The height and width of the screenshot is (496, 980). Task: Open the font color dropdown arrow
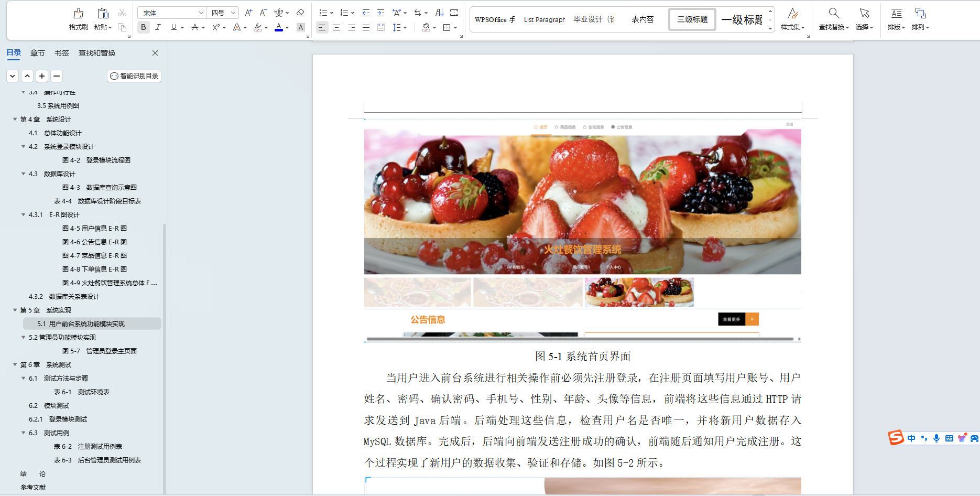click(x=287, y=28)
